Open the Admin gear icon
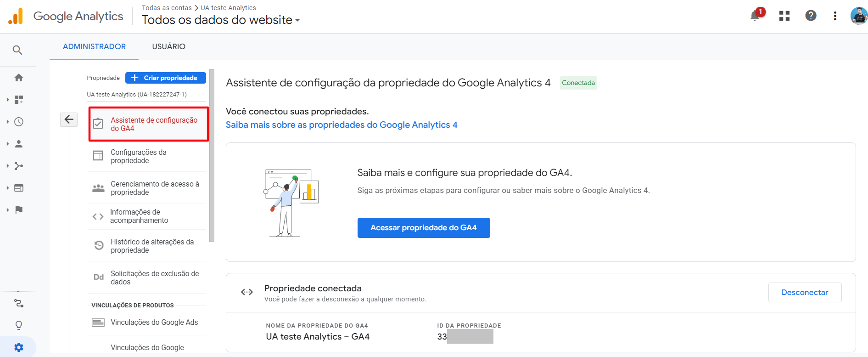This screenshot has width=868, height=357. [x=19, y=347]
